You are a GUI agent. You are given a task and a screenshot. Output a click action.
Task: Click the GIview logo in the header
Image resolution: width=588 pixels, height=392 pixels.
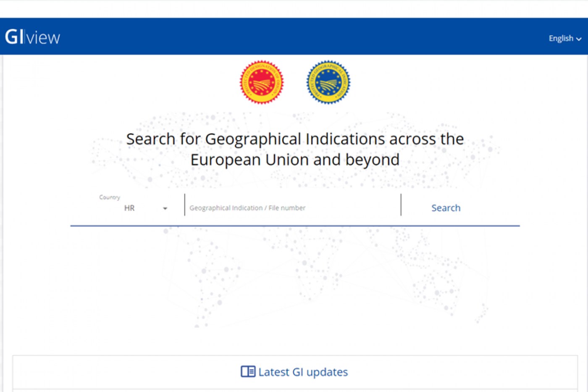tap(33, 37)
